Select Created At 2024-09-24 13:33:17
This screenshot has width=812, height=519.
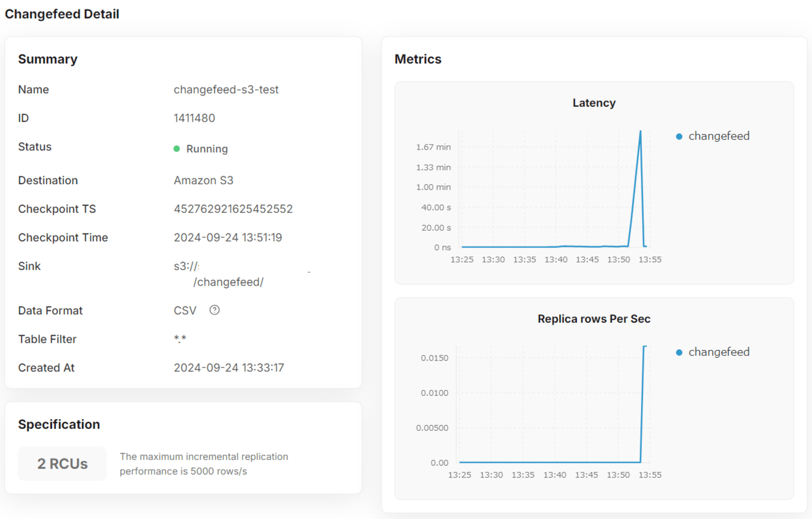pyautogui.click(x=229, y=368)
